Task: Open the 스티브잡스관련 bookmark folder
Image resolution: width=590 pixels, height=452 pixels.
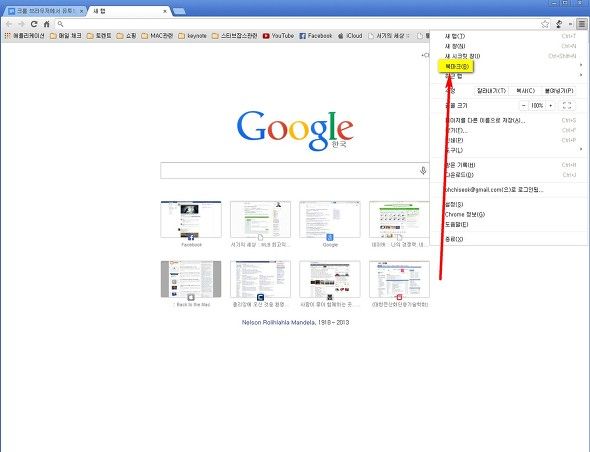Action: pos(234,36)
